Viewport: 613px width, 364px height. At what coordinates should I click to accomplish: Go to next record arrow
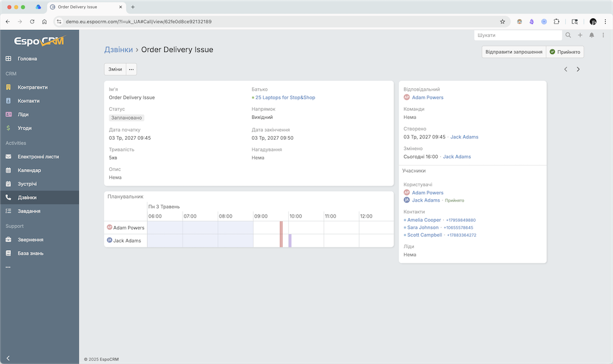578,69
